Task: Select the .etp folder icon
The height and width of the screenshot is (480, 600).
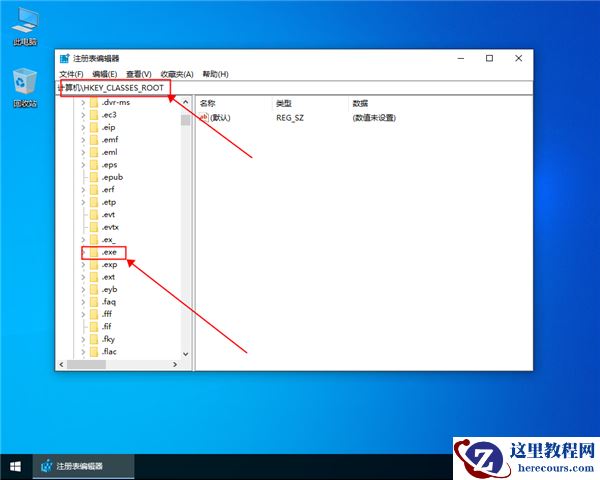Action: pos(94,202)
